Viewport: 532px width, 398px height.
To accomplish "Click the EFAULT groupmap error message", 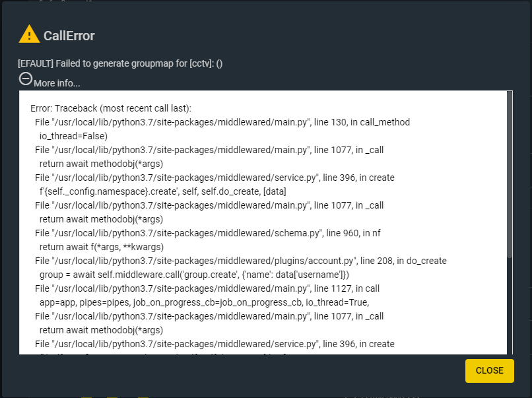I will pos(120,63).
